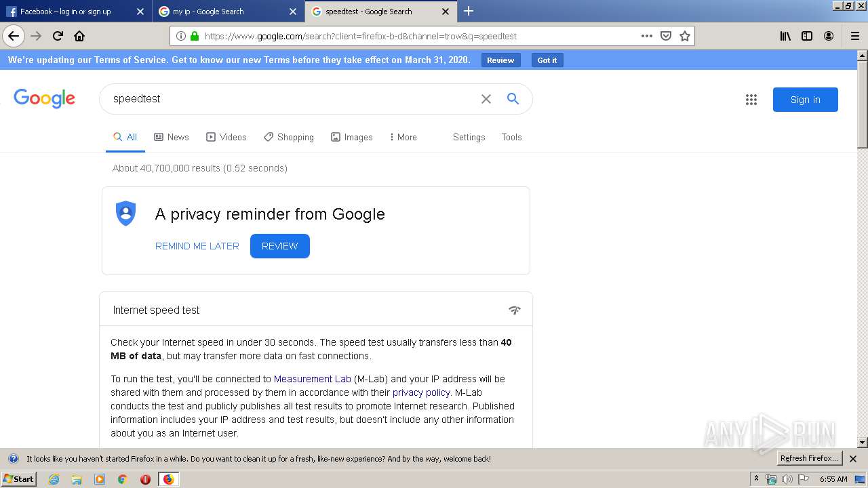
Task: Click the Action Center flag icon
Action: coord(804,479)
